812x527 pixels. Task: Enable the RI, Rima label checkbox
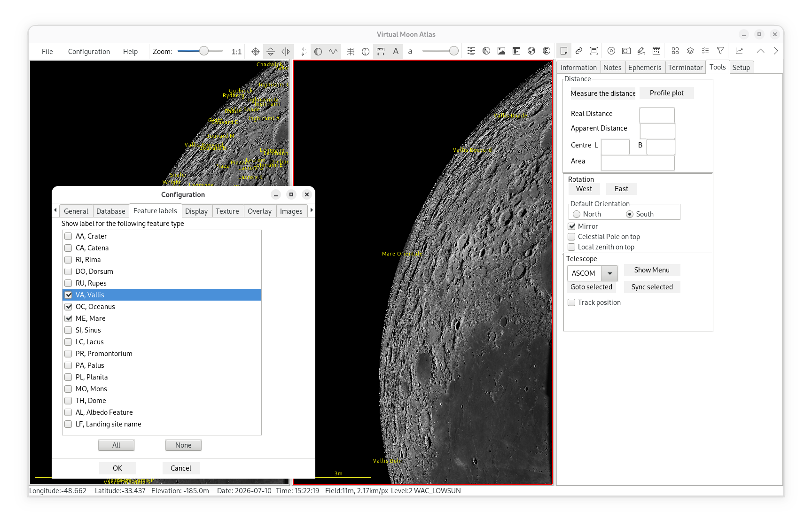pos(69,260)
